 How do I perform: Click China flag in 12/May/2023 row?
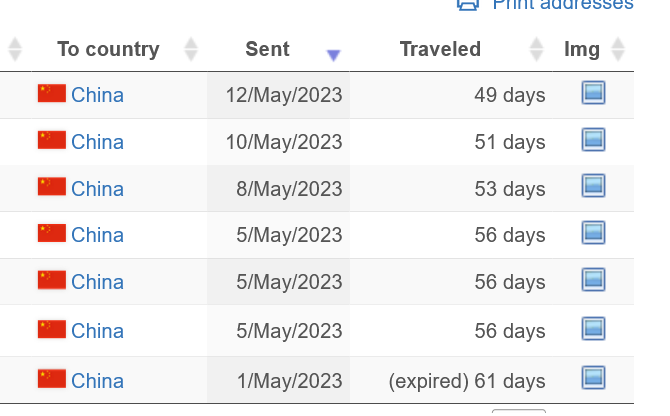(52, 94)
